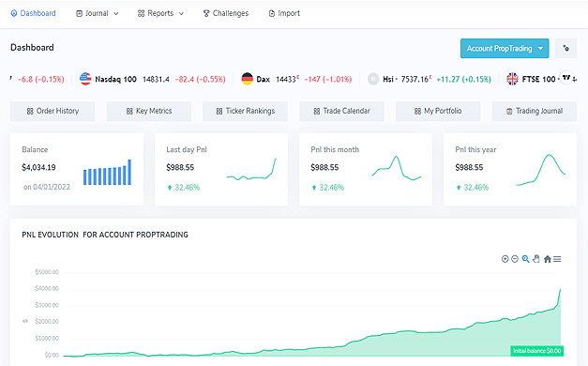Click the Pnl this year label
The width and height of the screenshot is (588, 366).
tap(475, 150)
